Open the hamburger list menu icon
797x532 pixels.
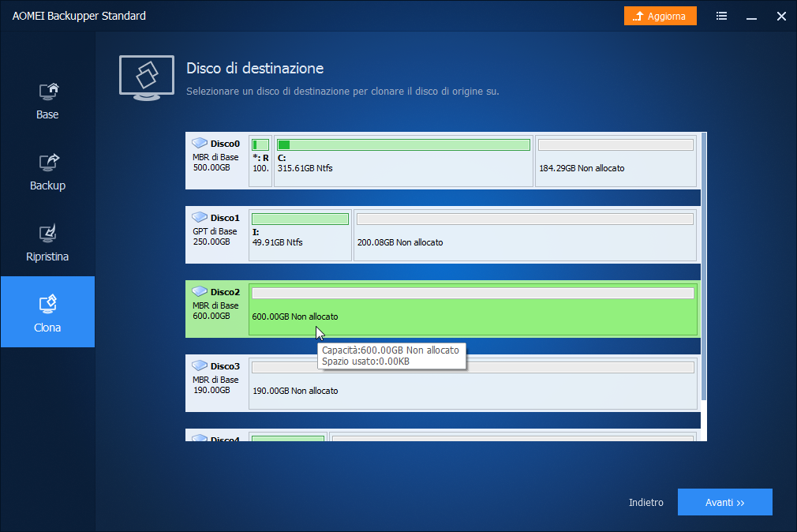click(x=721, y=17)
